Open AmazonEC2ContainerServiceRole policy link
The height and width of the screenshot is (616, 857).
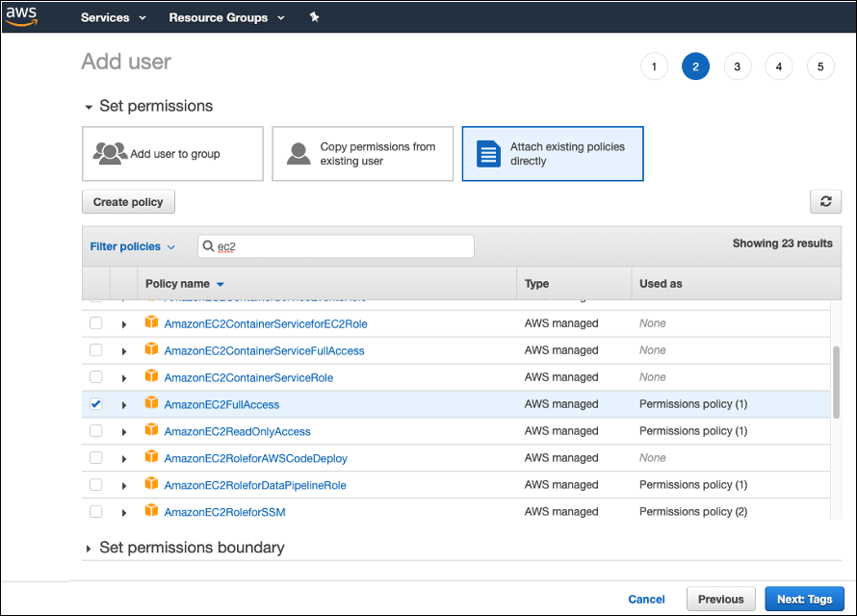coord(248,378)
